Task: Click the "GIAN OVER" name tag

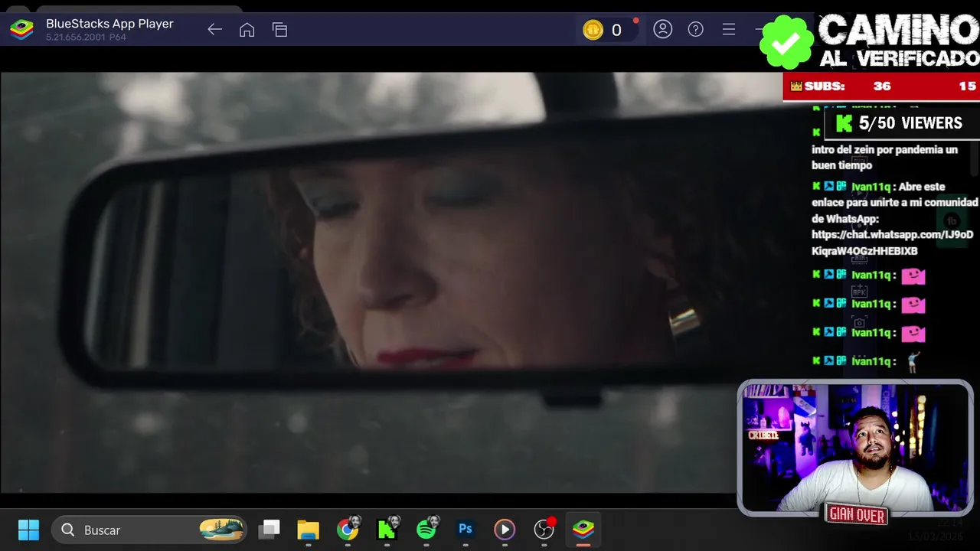Action: 857,515
